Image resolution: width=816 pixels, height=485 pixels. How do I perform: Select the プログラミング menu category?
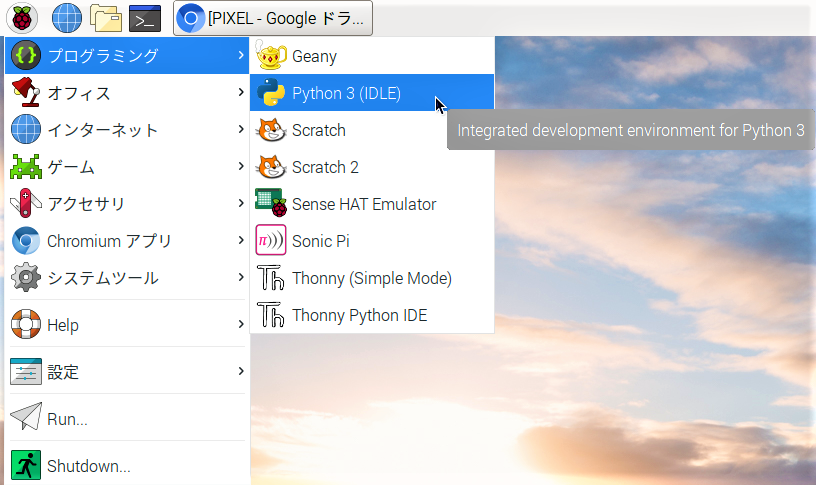(x=127, y=55)
